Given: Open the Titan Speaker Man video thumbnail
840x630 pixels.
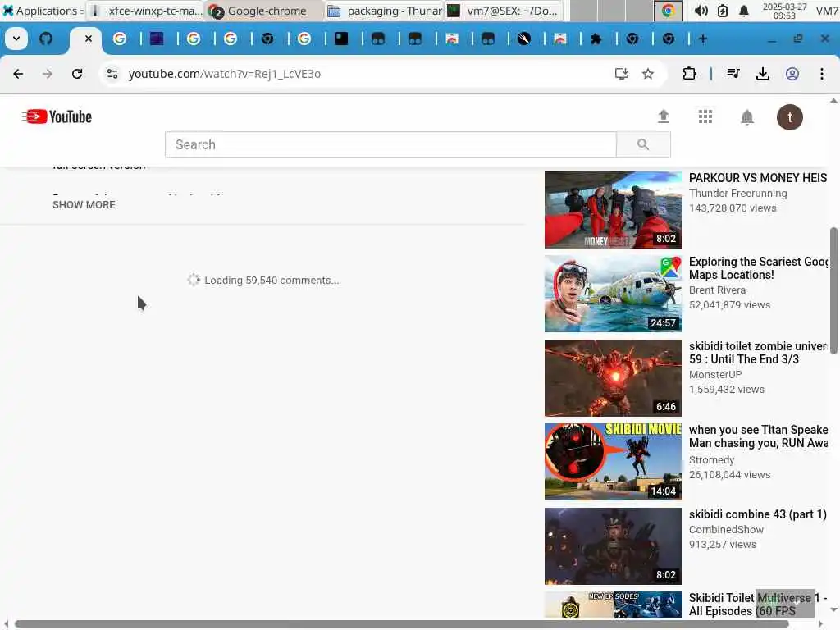Looking at the screenshot, I should tap(614, 462).
